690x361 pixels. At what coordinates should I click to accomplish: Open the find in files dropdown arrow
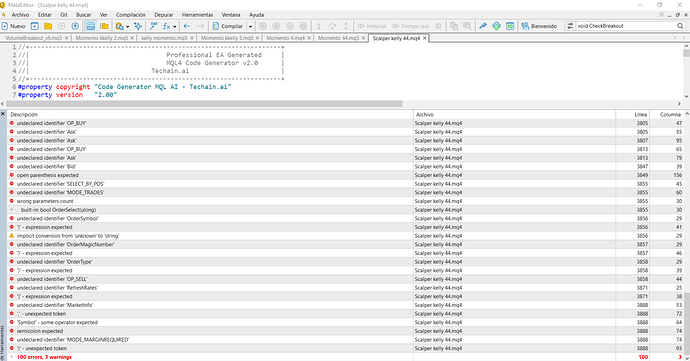coord(128,26)
